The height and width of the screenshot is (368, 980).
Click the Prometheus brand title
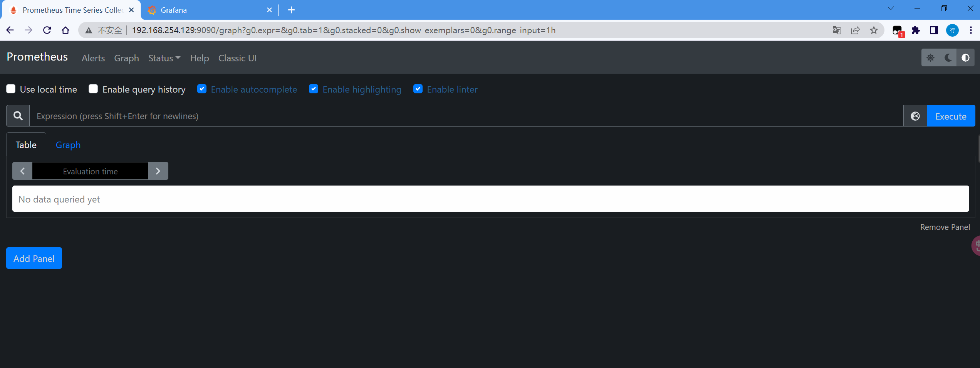pyautogui.click(x=37, y=57)
